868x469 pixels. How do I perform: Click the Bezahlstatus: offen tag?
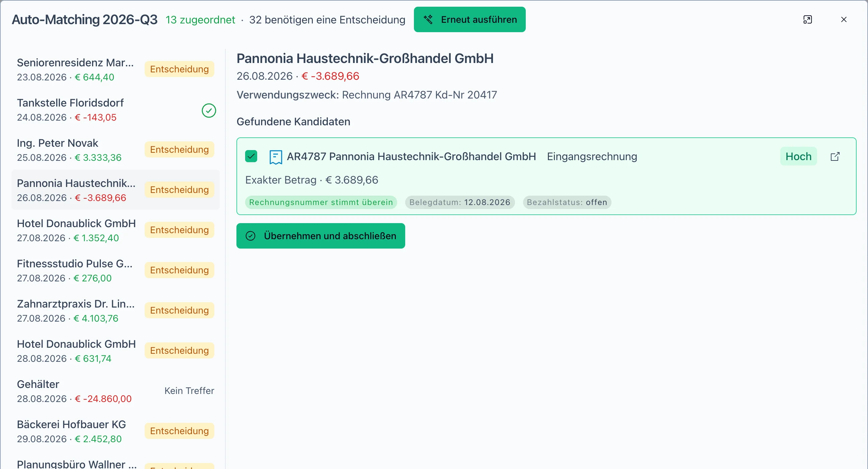click(x=567, y=202)
